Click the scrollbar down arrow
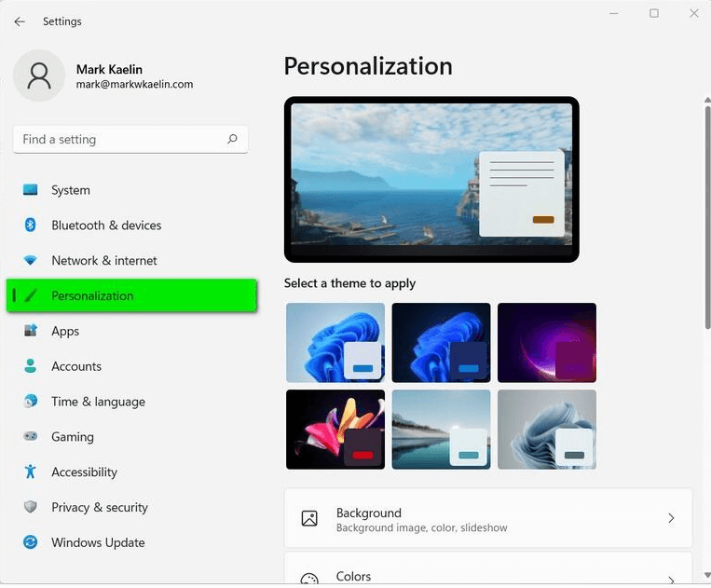The width and height of the screenshot is (711, 588). click(x=707, y=575)
